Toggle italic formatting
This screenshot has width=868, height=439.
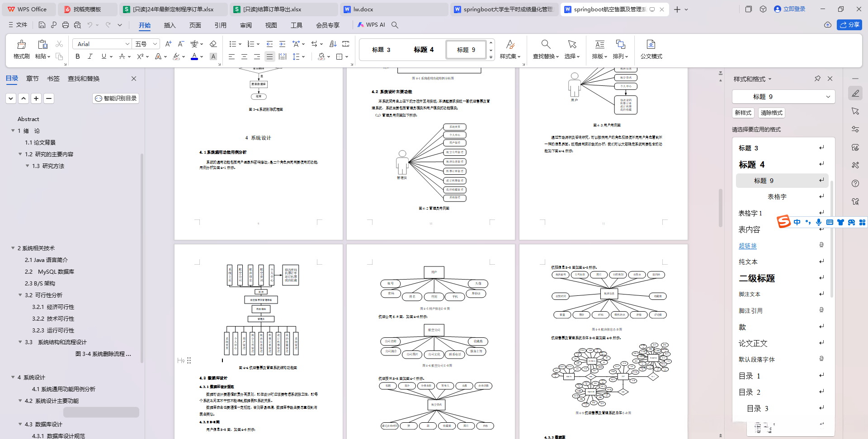(x=90, y=56)
